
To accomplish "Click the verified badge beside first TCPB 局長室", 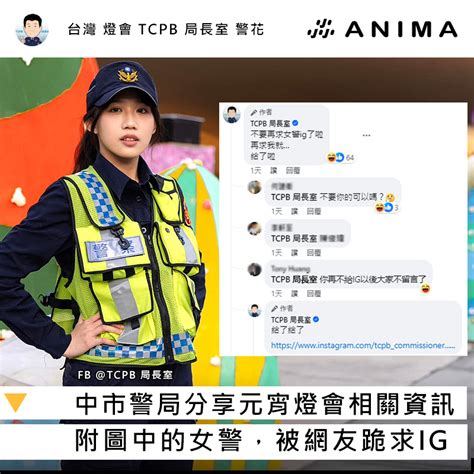I will [x=295, y=123].
